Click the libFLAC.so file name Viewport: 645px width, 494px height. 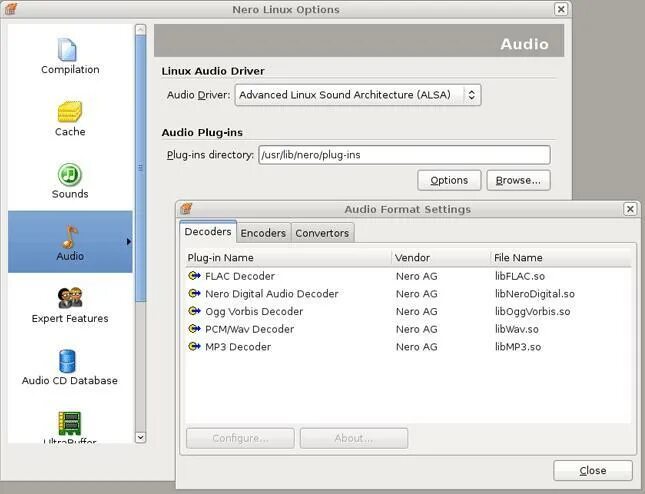tap(520, 276)
